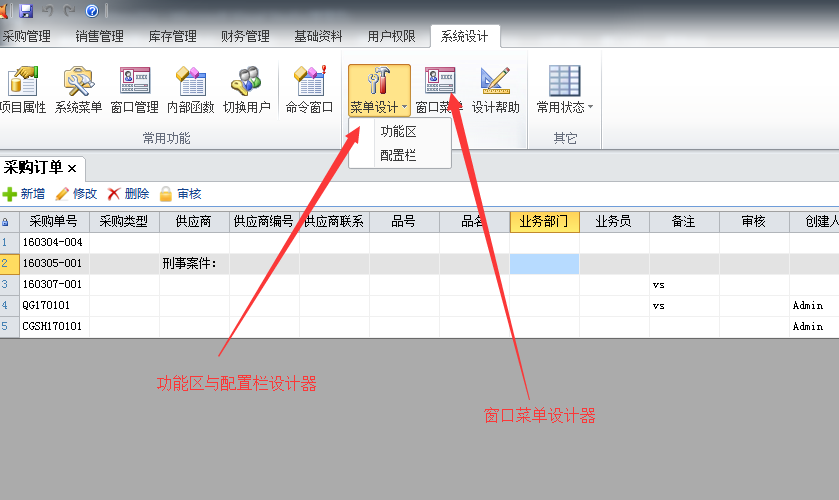The width and height of the screenshot is (839, 500).
Task: Select order cell 160304-004
Action: click(x=54, y=243)
